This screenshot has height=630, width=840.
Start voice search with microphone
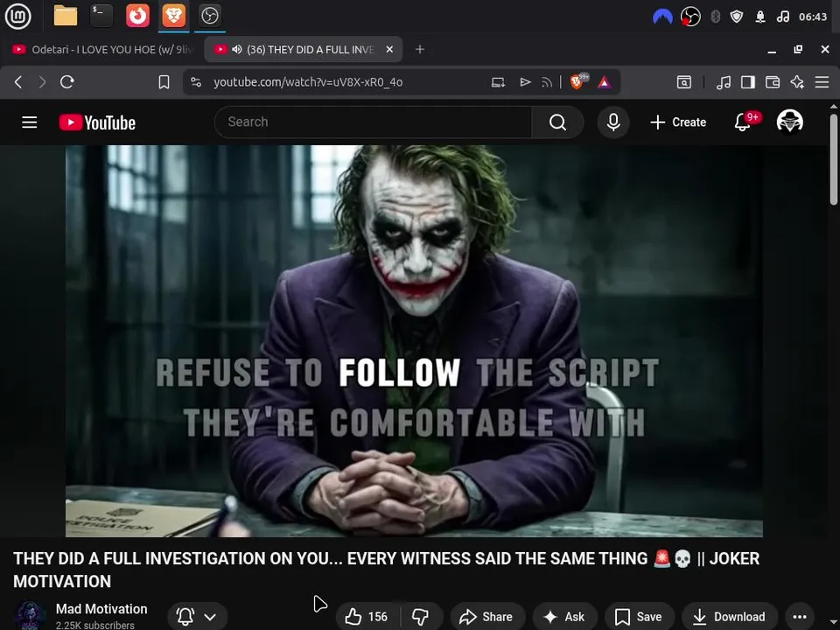pyautogui.click(x=613, y=122)
